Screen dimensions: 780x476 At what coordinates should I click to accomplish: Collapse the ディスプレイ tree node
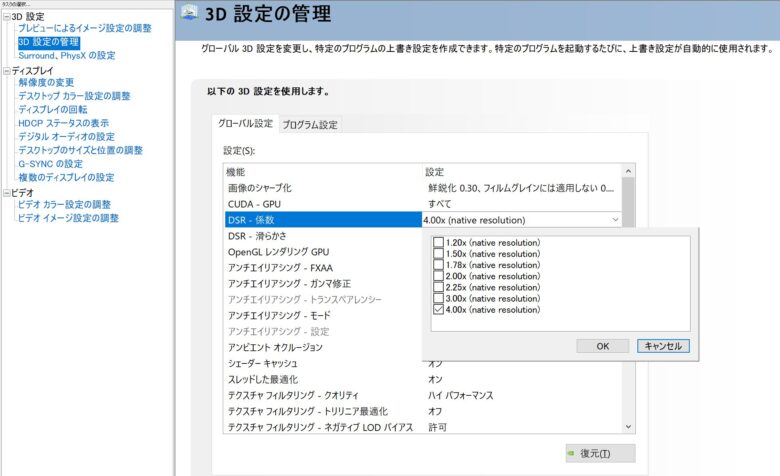point(6,71)
